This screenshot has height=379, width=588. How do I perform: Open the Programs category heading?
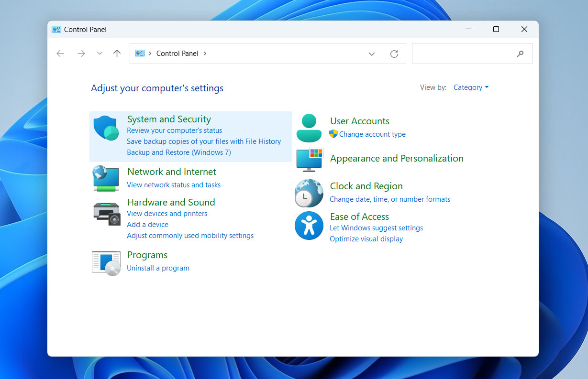[x=147, y=255]
